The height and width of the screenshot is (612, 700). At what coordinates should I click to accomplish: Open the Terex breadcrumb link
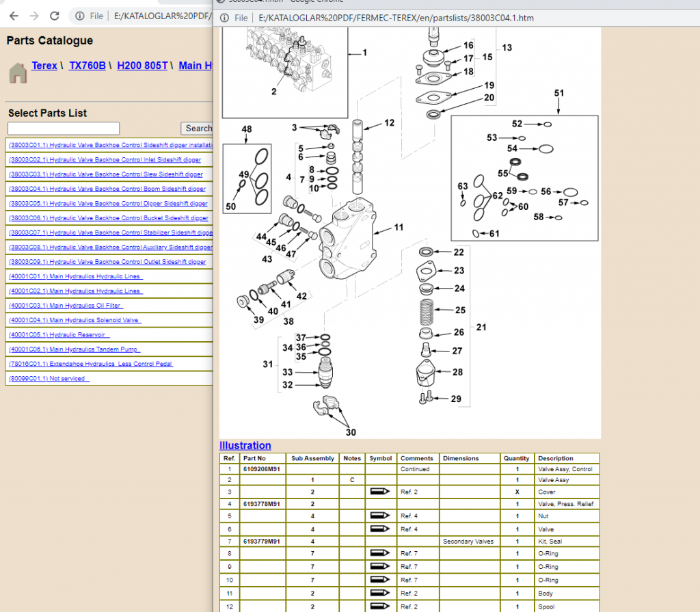44,66
